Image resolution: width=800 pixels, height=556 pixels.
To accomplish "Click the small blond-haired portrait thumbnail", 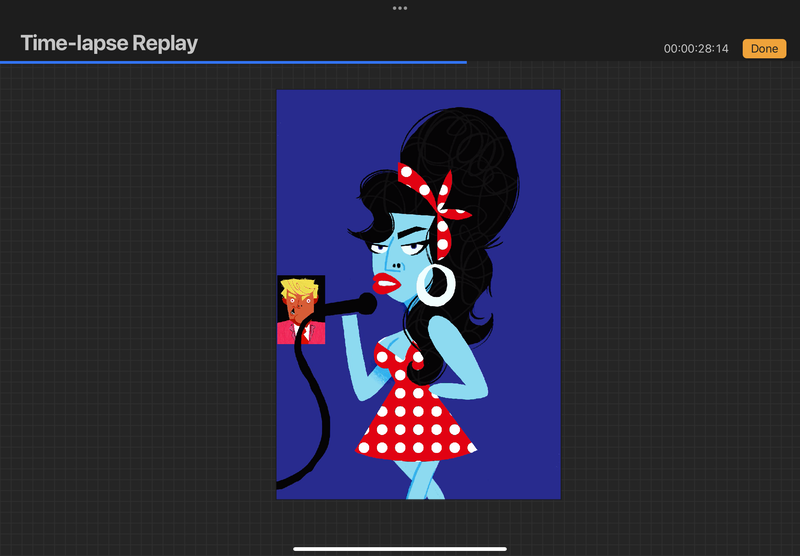I will 301,310.
